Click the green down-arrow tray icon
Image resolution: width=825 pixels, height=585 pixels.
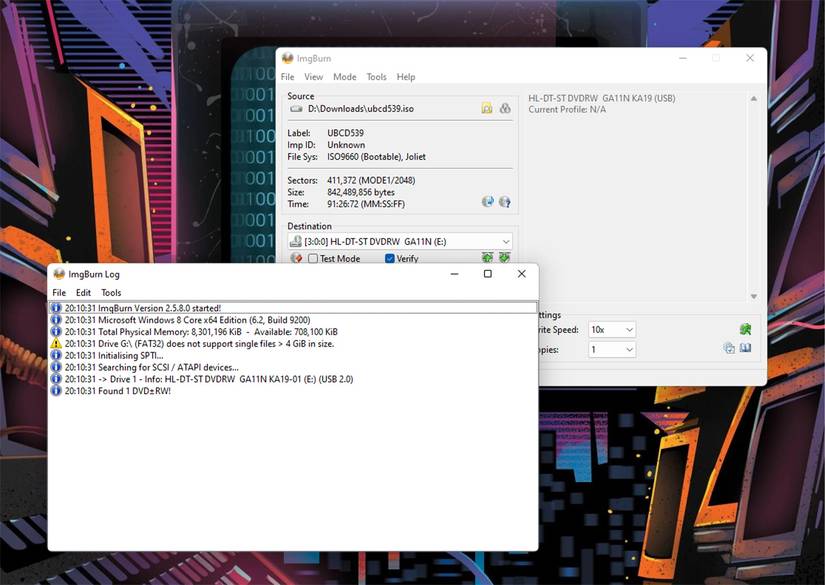pos(505,257)
